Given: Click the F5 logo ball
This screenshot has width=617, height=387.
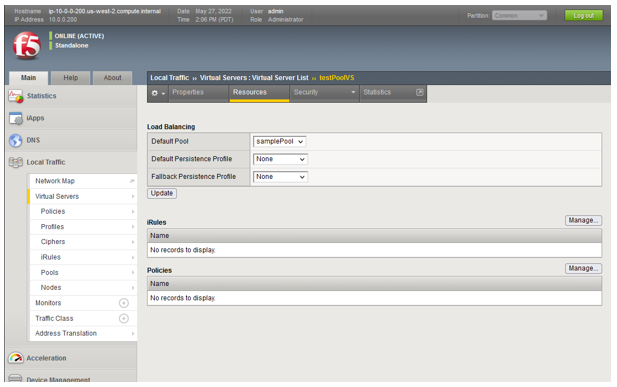Looking at the screenshot, I should (x=27, y=45).
